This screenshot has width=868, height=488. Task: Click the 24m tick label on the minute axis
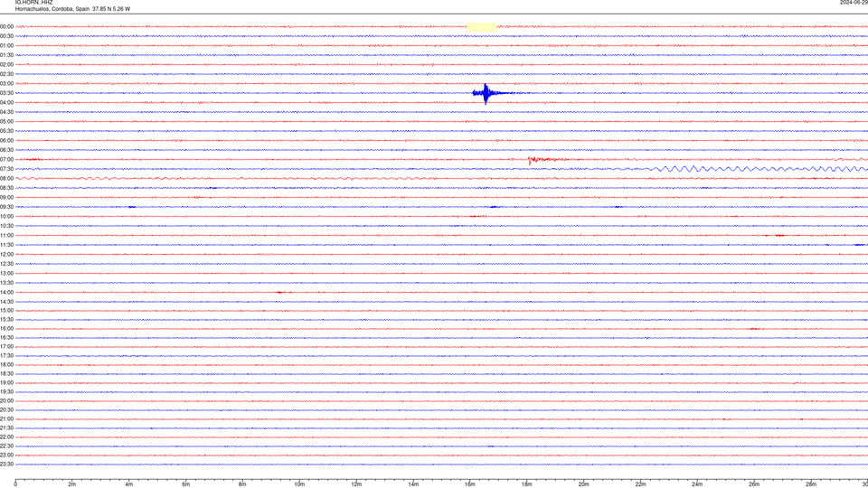point(697,484)
